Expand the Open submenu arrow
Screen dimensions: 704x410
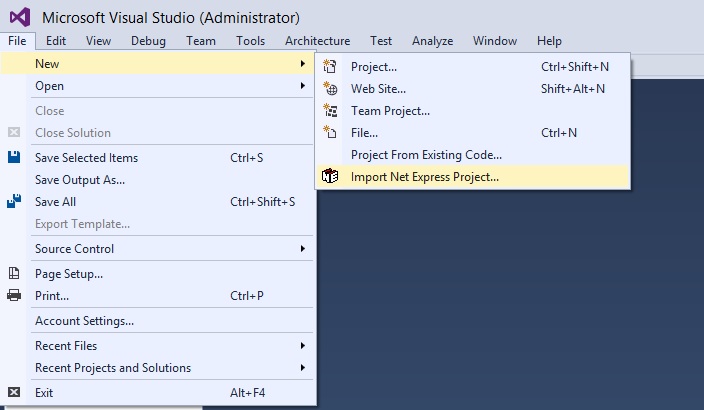[x=302, y=86]
